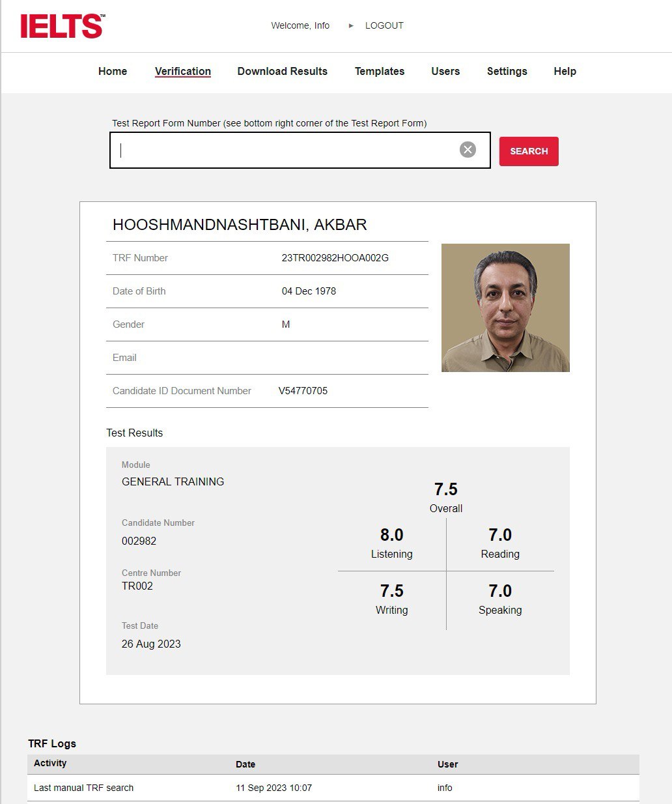672x804 pixels.
Task: Click the test date 26 Aug 2023
Action: pyautogui.click(x=151, y=644)
